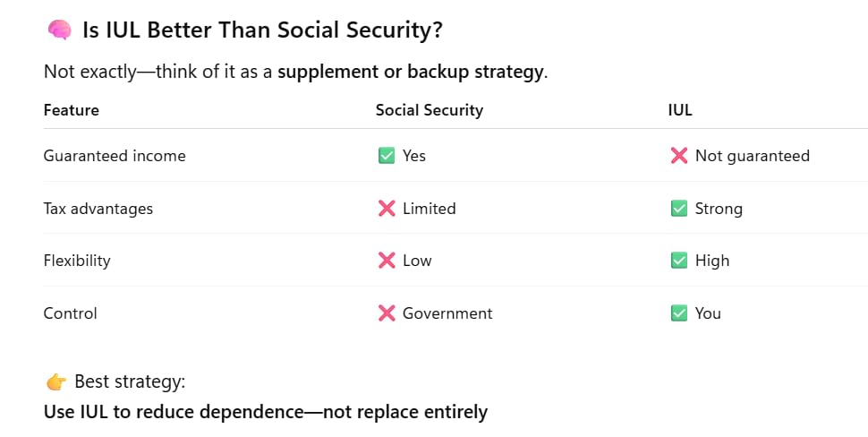Click the Guaranteed income row label

coord(115,156)
